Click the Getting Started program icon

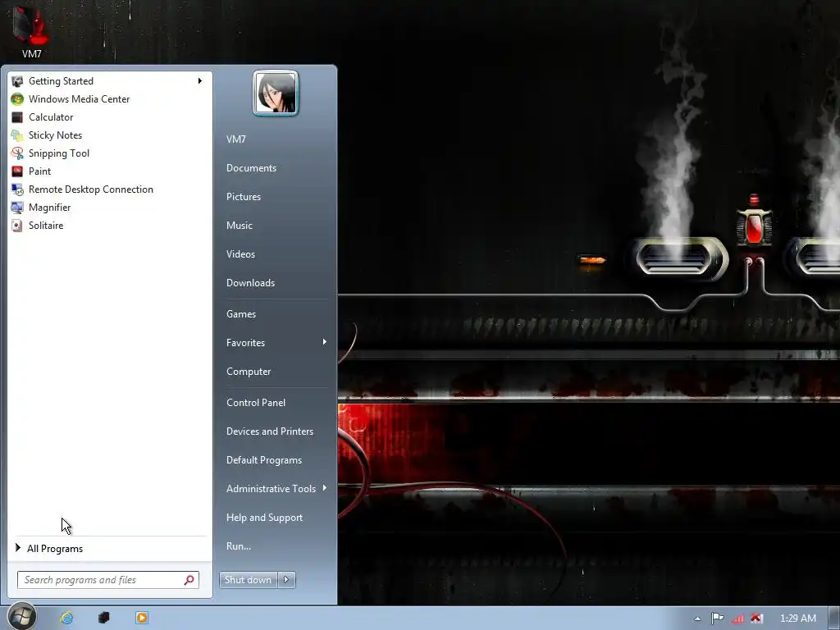pyautogui.click(x=17, y=81)
